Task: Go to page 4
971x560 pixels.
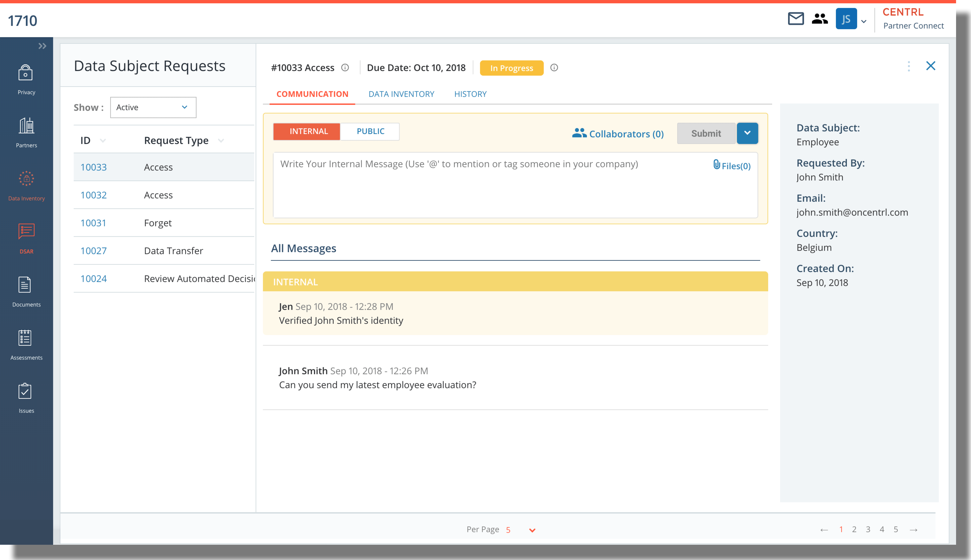Action: pyautogui.click(x=882, y=530)
